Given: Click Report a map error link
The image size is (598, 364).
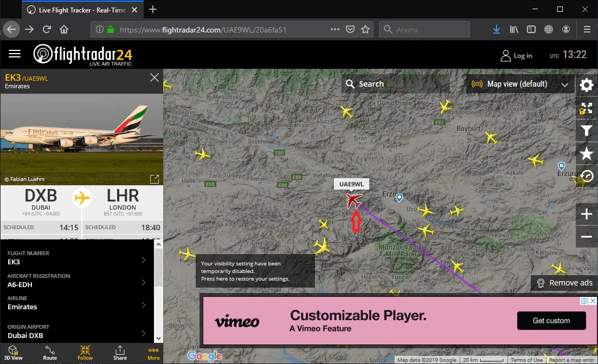Looking at the screenshot, I should click(571, 360).
